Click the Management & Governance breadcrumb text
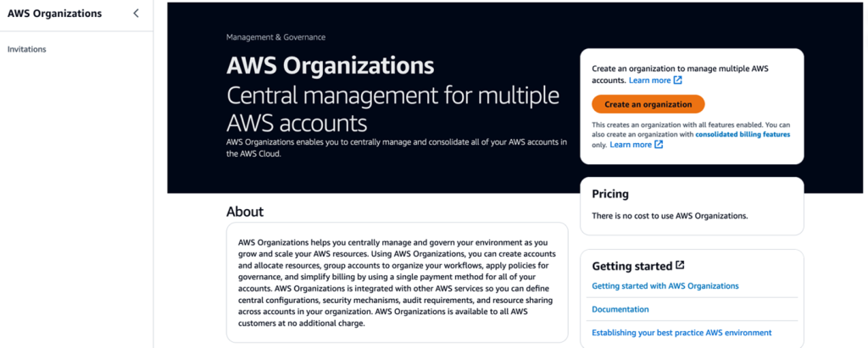Image resolution: width=868 pixels, height=348 pixels. 275,37
